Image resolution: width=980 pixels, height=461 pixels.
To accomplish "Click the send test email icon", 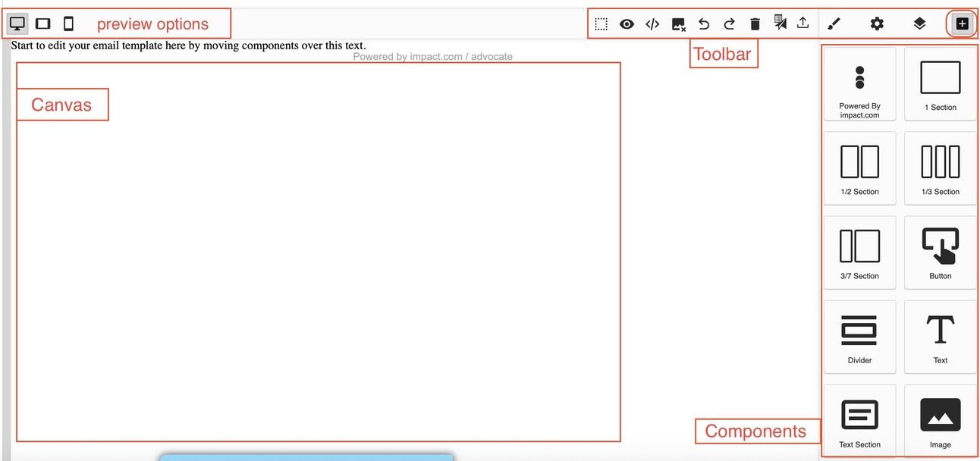I will pyautogui.click(x=780, y=23).
